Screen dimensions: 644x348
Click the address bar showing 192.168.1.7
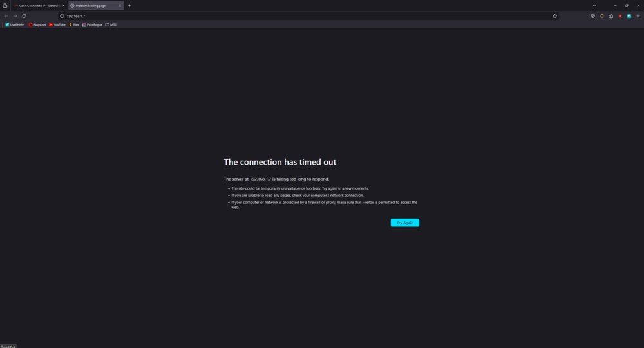pyautogui.click(x=308, y=16)
